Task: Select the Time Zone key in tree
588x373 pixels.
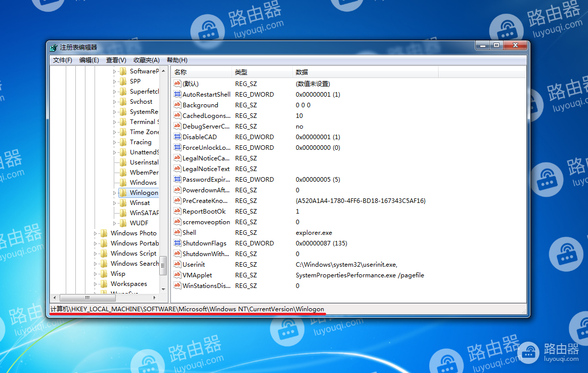Action: (144, 132)
